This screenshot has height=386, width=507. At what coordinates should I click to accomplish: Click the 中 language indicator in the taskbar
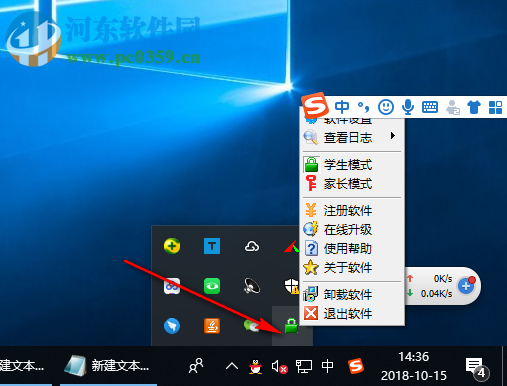coord(327,366)
